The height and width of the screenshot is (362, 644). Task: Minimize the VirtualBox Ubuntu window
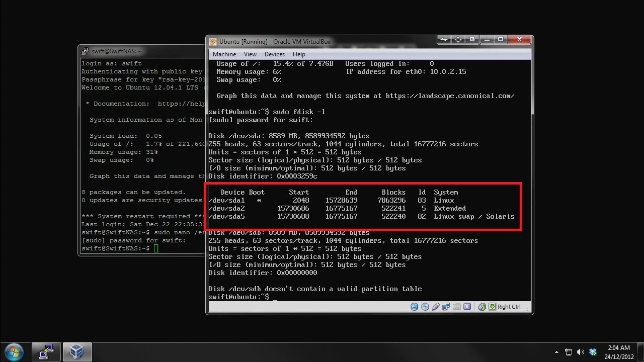click(487, 40)
